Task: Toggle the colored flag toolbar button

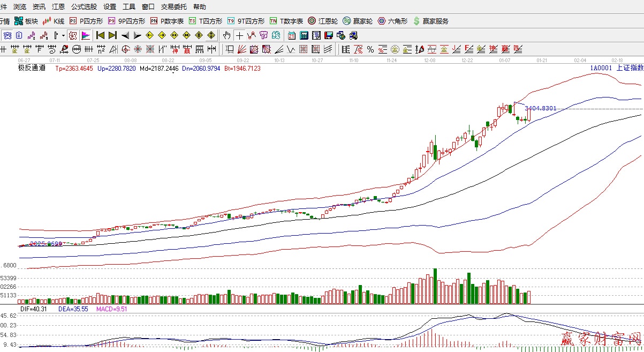Action: (x=86, y=36)
